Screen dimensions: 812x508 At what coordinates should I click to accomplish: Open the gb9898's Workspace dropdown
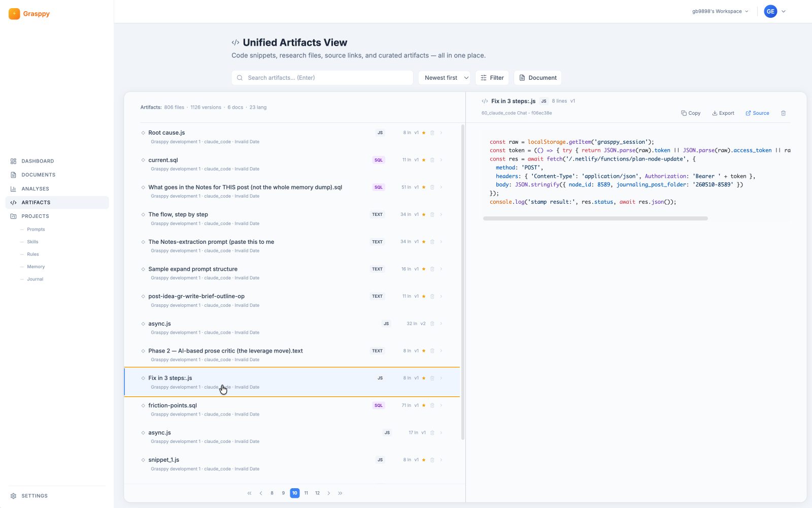(x=720, y=11)
